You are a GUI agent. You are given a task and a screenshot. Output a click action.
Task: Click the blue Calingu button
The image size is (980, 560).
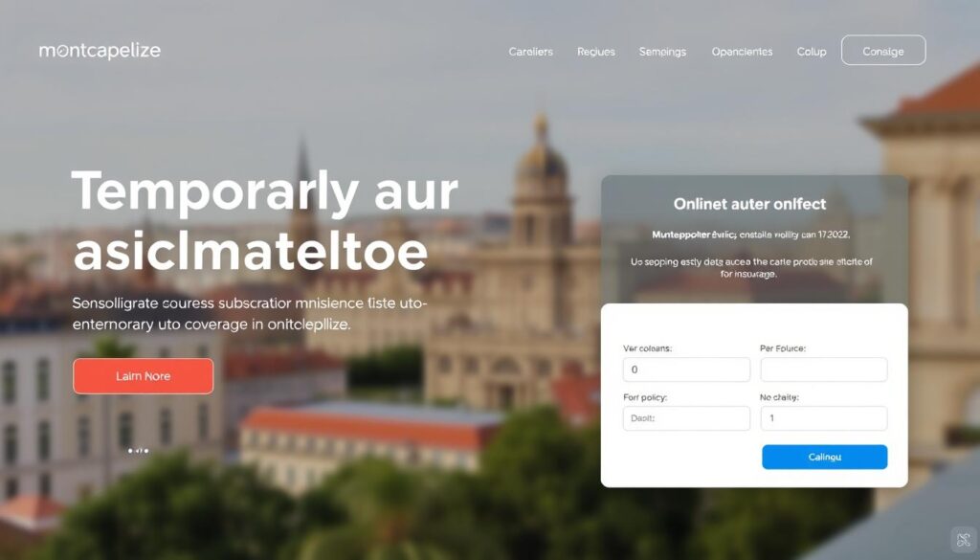pos(824,457)
